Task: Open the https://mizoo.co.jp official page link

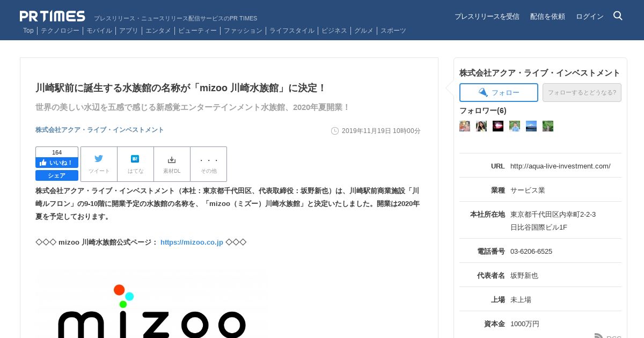Action: (192, 242)
